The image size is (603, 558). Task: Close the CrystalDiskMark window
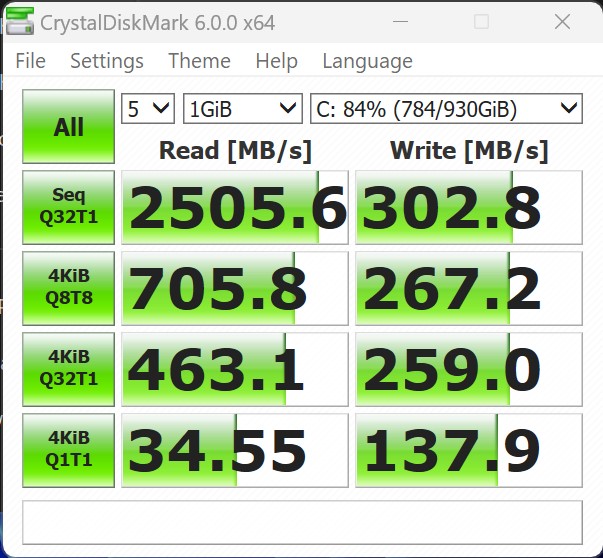pyautogui.click(x=562, y=22)
